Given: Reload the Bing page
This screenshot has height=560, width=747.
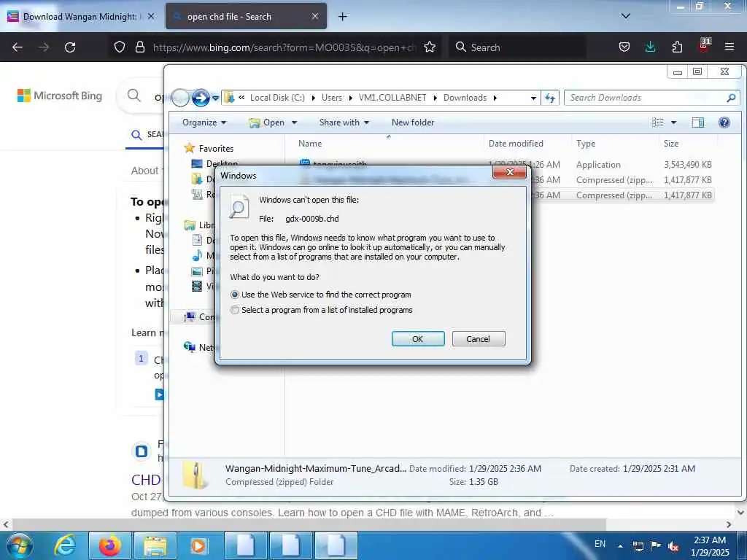Looking at the screenshot, I should [x=70, y=47].
